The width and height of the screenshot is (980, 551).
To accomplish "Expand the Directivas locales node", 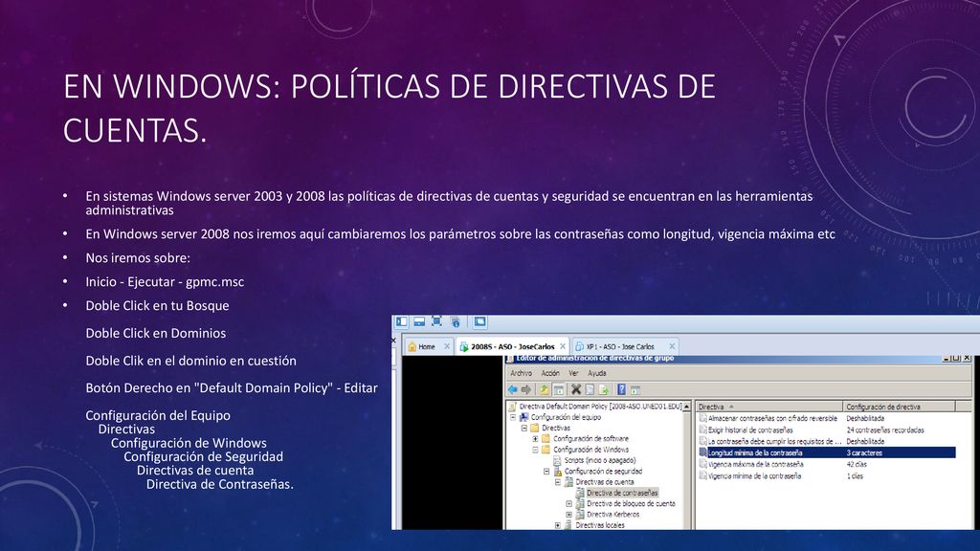I will [x=558, y=525].
